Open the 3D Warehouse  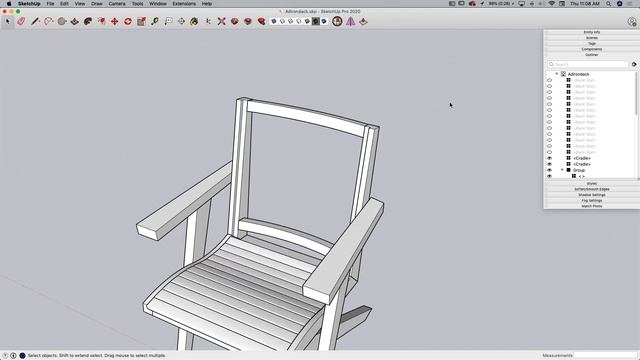tap(234, 21)
